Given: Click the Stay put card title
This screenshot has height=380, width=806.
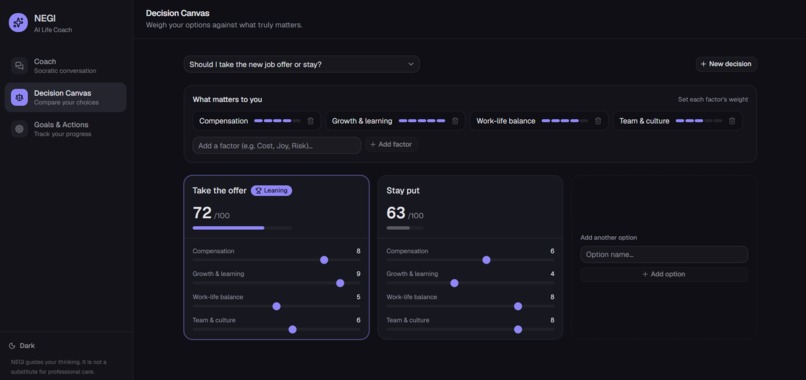Looking at the screenshot, I should [x=403, y=191].
